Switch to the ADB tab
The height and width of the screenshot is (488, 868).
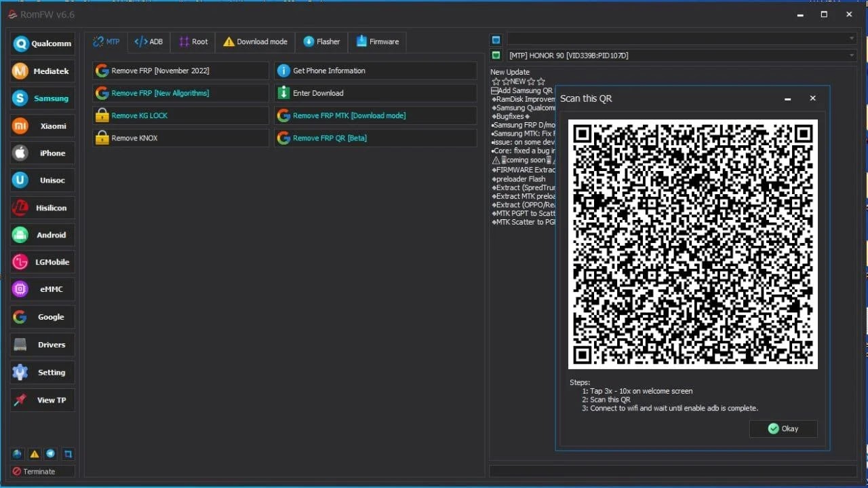[x=149, y=41]
